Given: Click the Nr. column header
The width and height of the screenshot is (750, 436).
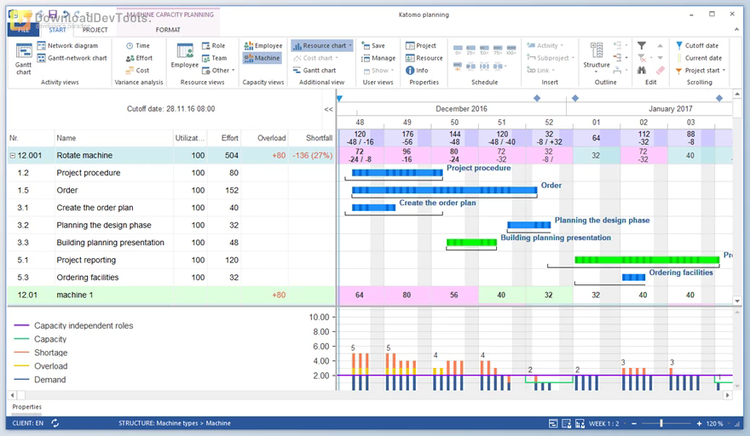Looking at the screenshot, I should [31, 138].
